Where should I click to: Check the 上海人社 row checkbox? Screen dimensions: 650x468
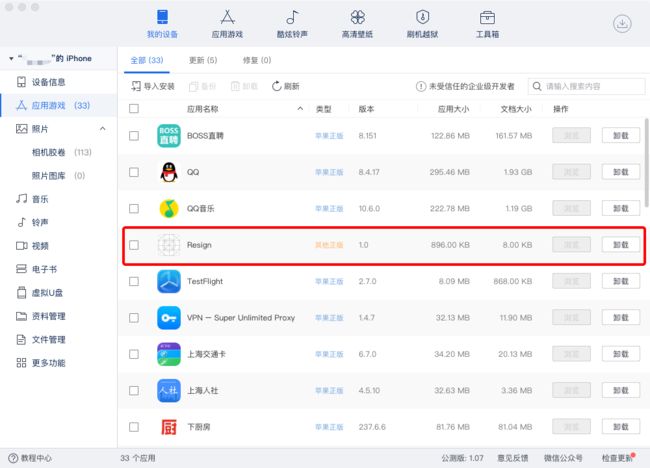coord(134,390)
